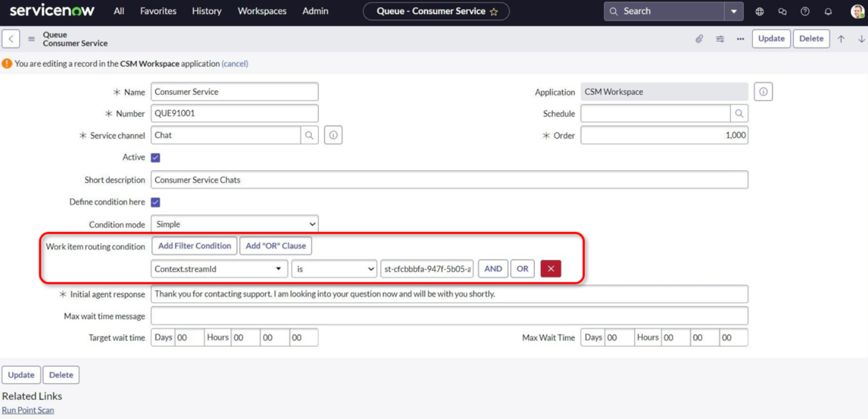Viewport: 868px width, 419px height.
Task: Click the globe scope picker icon
Action: 759,11
